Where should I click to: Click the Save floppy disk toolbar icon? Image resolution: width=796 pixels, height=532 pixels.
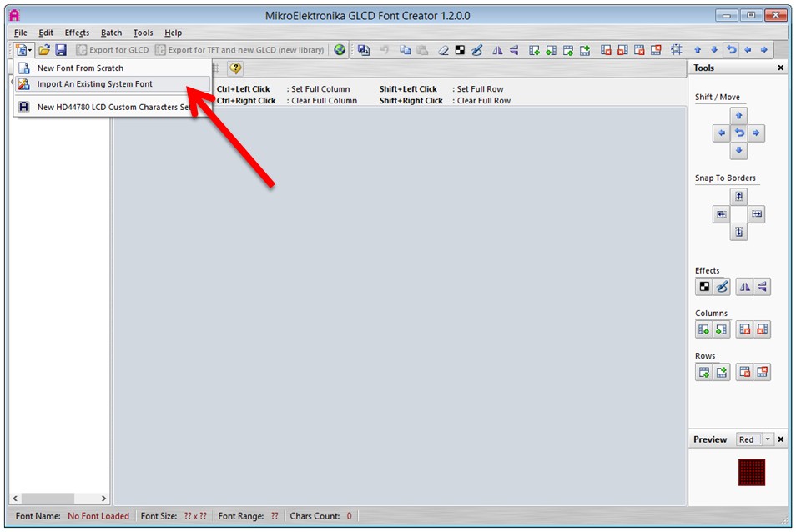click(x=61, y=50)
